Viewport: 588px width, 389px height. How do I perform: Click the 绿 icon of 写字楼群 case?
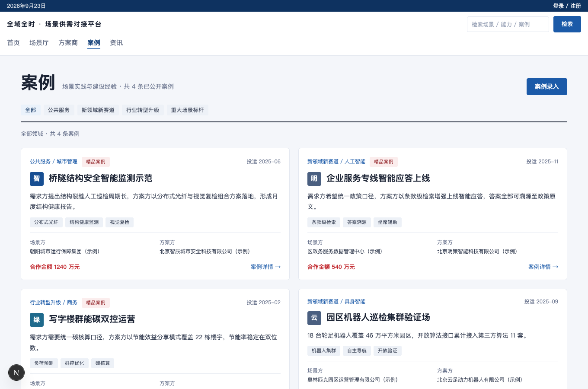click(37, 320)
